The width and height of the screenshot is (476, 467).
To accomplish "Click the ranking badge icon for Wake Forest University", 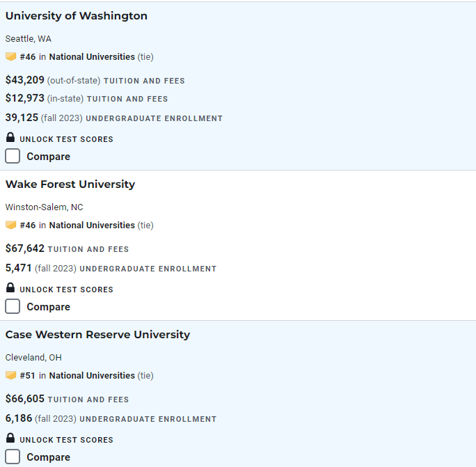I will 10,225.
